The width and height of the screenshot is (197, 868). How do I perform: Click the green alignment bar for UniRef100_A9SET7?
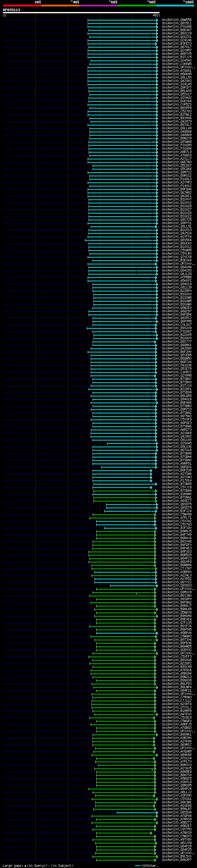(x=125, y=501)
